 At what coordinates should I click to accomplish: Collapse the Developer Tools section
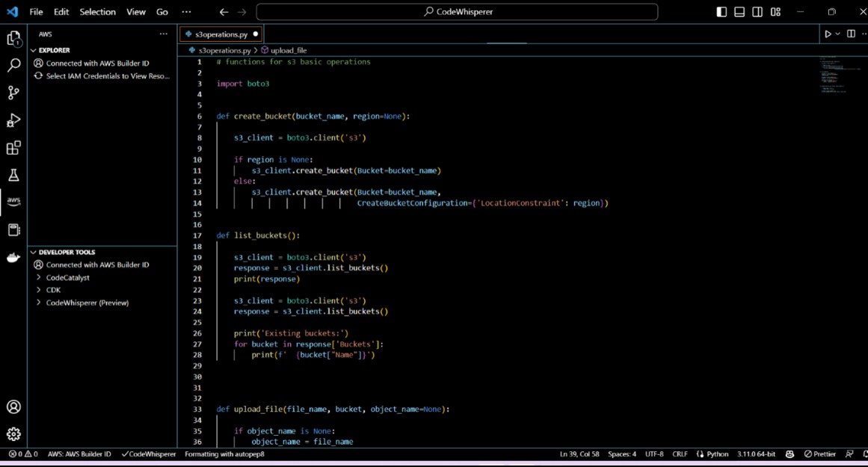67,252
